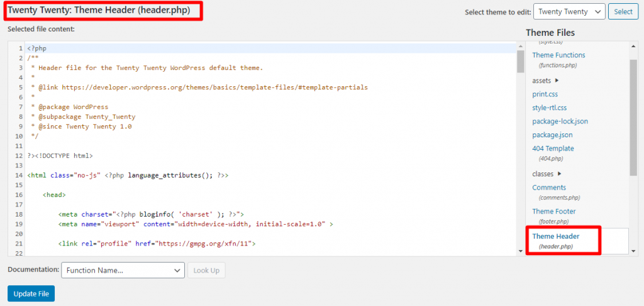644x306 pixels.
Task: Open Comments comments.php file
Action: tap(556, 192)
